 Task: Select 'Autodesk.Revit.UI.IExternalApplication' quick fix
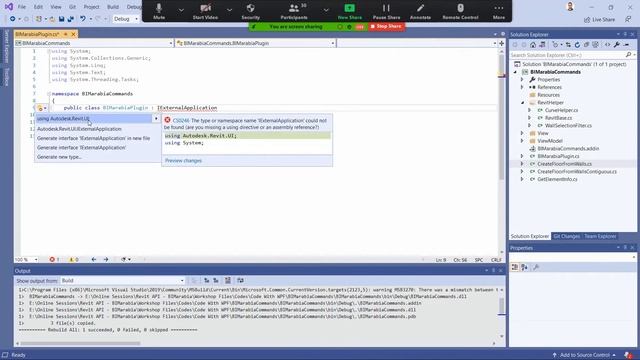(x=79, y=129)
